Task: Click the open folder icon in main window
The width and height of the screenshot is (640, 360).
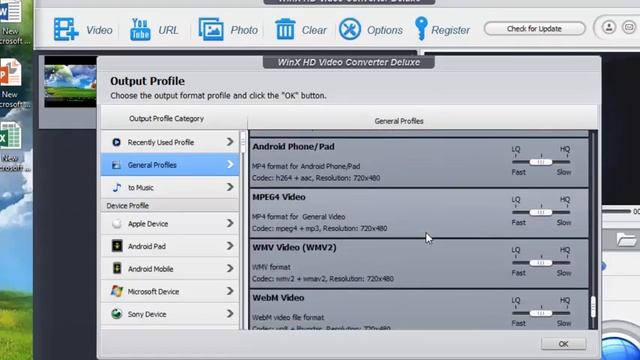Action: pyautogui.click(x=627, y=240)
